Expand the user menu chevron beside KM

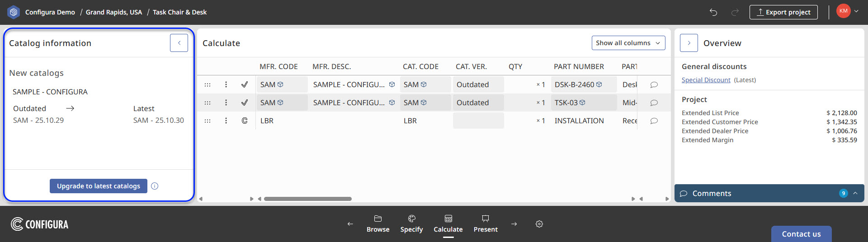(856, 11)
